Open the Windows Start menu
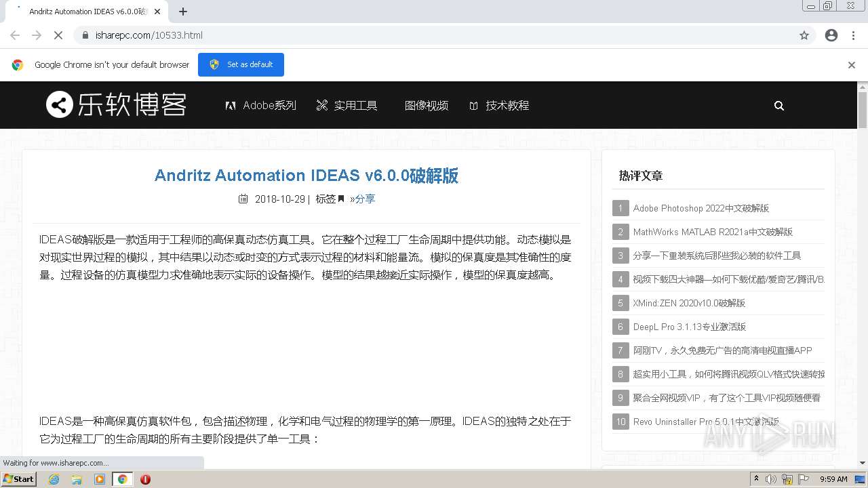The image size is (868, 488). [19, 479]
